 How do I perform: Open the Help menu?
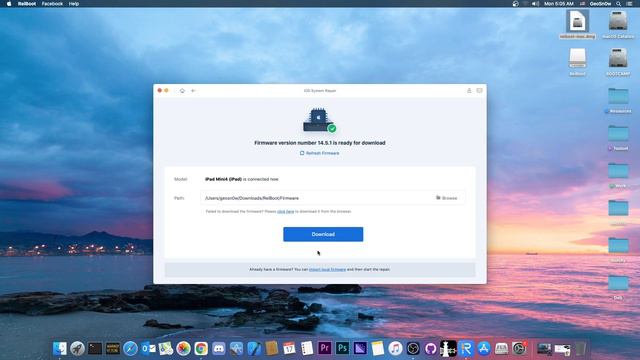74,4
